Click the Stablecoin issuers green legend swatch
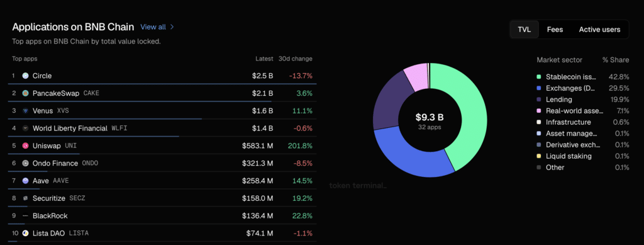Viewport: 644px width, 245px height. (539, 77)
